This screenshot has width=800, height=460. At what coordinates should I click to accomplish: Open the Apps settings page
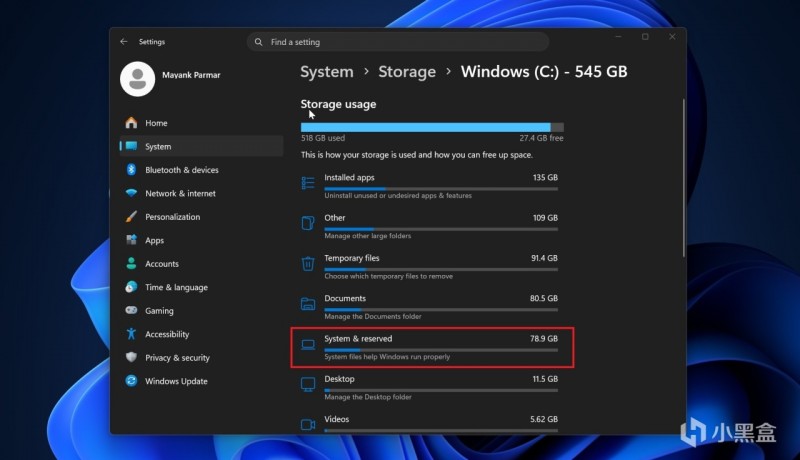[201, 240]
